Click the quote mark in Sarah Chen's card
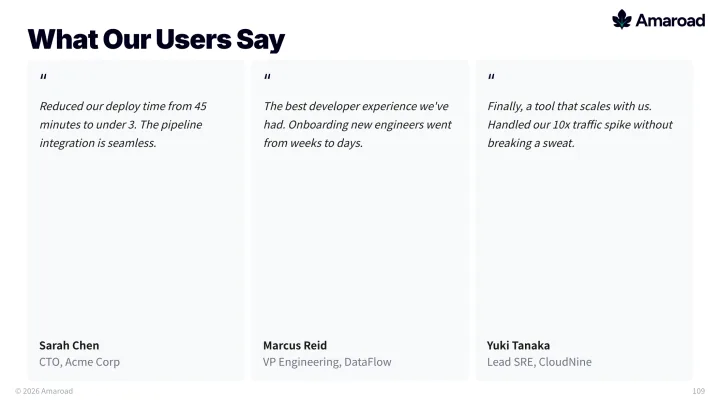 tap(43, 78)
